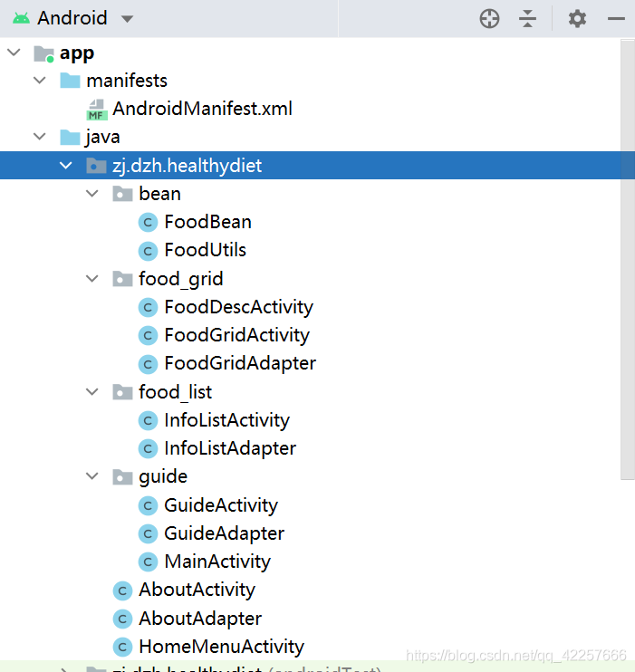The image size is (635, 672).
Task: Click the FoodBean class icon
Action: tap(148, 223)
